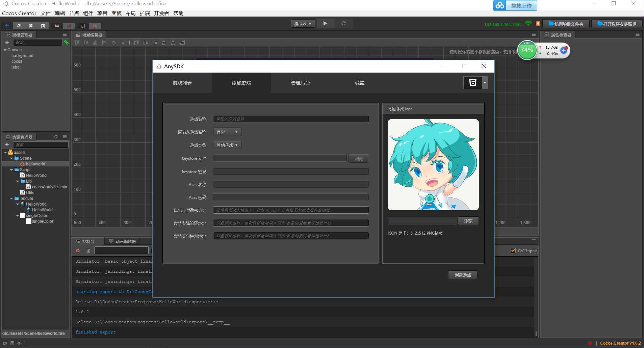Screen dimensions: 644x348
Task: Click the 浏览 button next to keystore 文件
Action: pyautogui.click(x=359, y=159)
